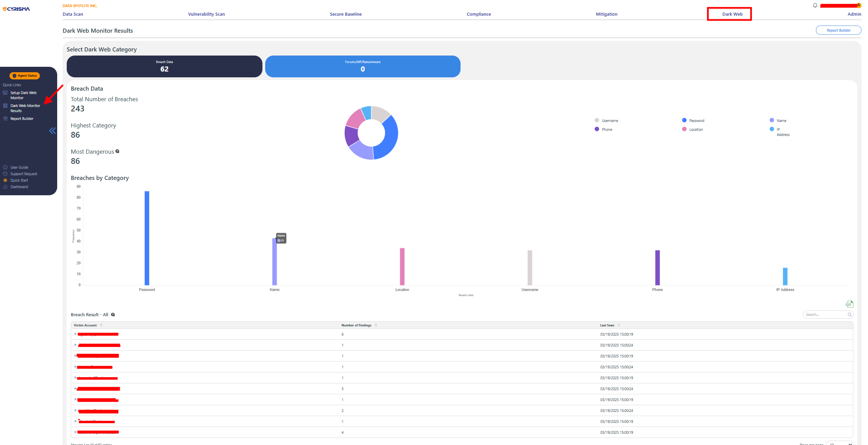Switch to the Compliance tab
This screenshot has height=445, width=868.
[x=478, y=14]
